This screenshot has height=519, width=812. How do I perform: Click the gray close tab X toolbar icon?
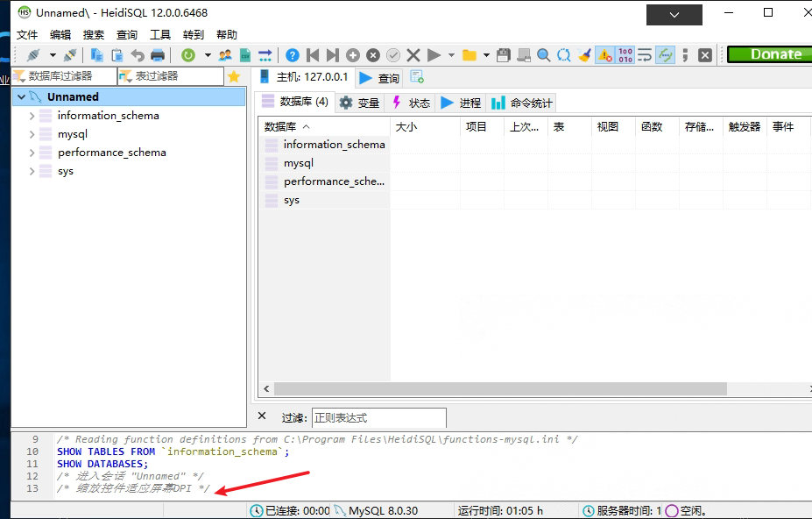tap(705, 55)
